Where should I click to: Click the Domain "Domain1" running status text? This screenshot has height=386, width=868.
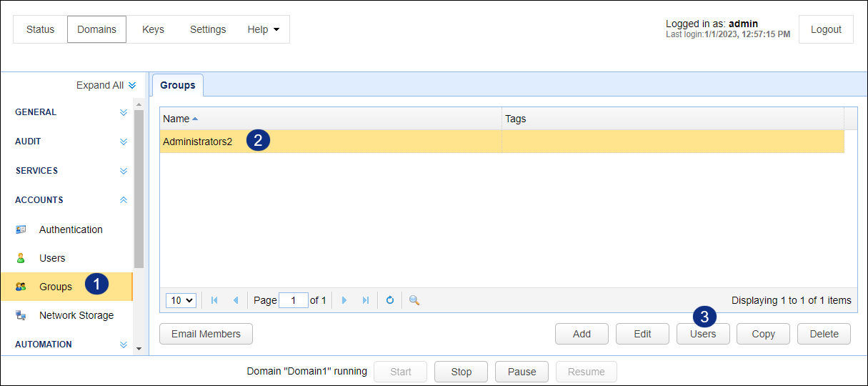pos(307,372)
